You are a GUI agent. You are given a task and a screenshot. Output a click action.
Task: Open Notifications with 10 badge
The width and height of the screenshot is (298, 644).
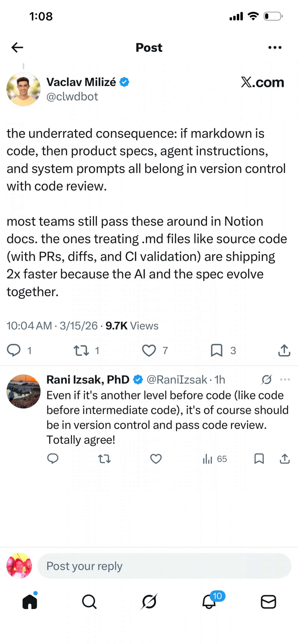[209, 602]
